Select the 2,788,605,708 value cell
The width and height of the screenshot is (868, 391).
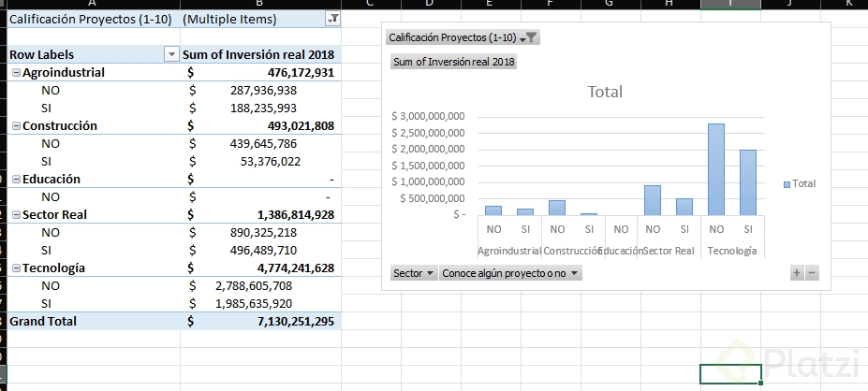[260, 286]
